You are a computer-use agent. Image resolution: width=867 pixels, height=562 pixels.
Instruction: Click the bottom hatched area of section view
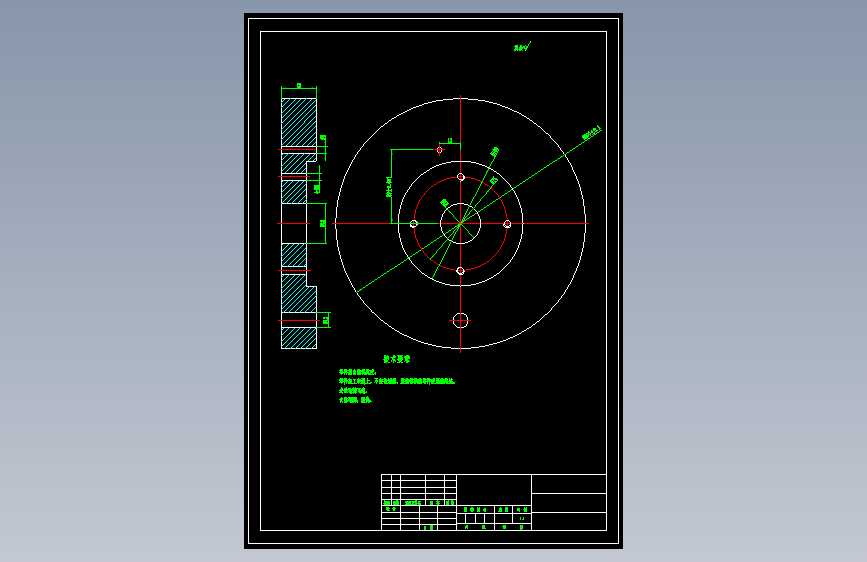point(299,338)
